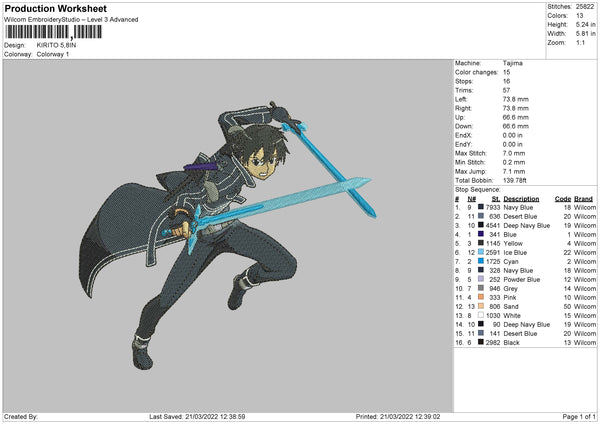Click the Grey color swatch
The width and height of the screenshot is (600, 424).
tap(481, 288)
